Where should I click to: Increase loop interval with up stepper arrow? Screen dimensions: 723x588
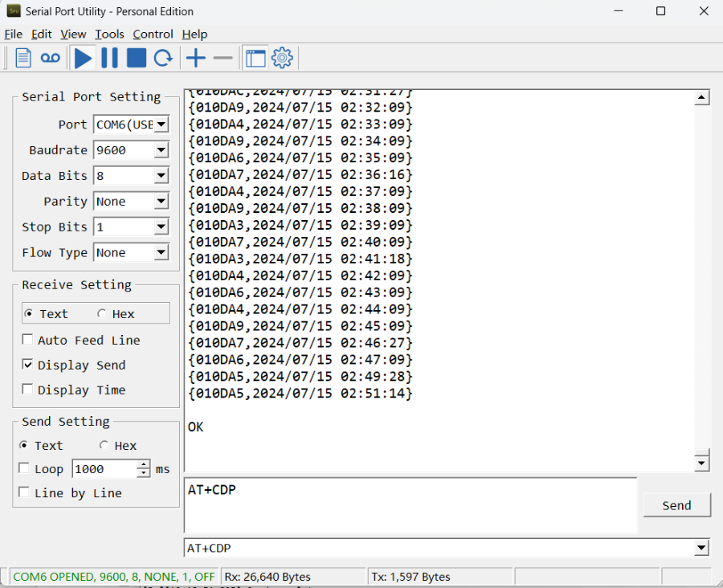[144, 465]
